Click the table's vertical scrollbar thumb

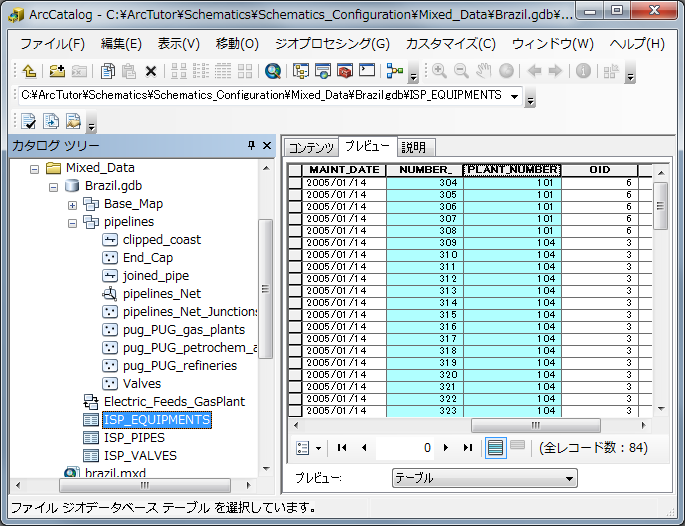pyautogui.click(x=660, y=206)
